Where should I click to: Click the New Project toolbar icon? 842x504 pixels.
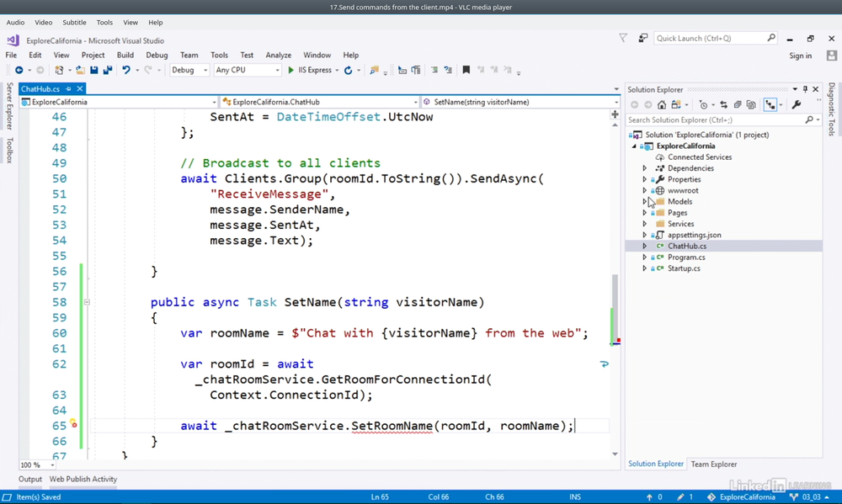(59, 71)
